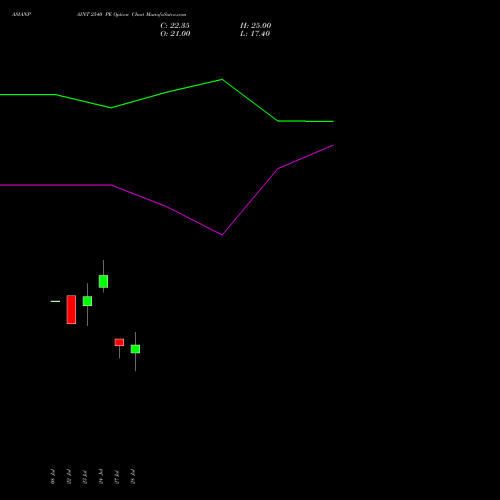Click the close value C: 22.35
Image resolution: width=500 pixels, height=500 pixels.
pyautogui.click(x=175, y=26)
